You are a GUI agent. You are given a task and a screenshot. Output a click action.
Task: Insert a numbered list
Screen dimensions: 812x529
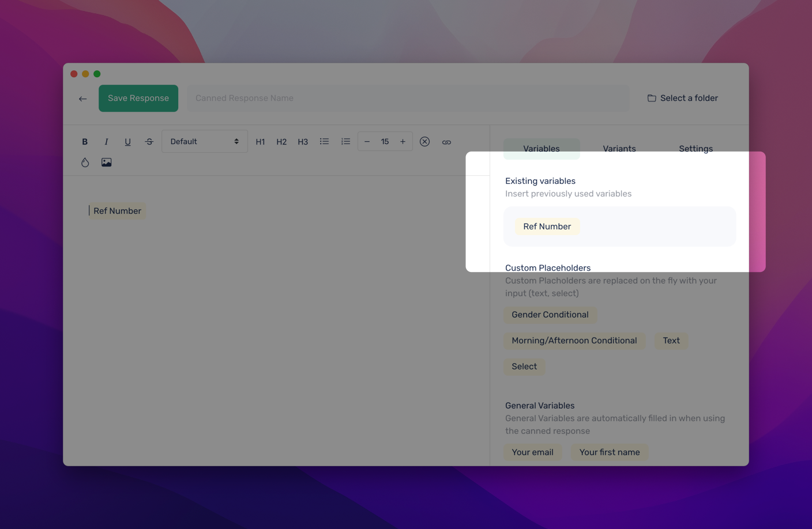point(345,142)
